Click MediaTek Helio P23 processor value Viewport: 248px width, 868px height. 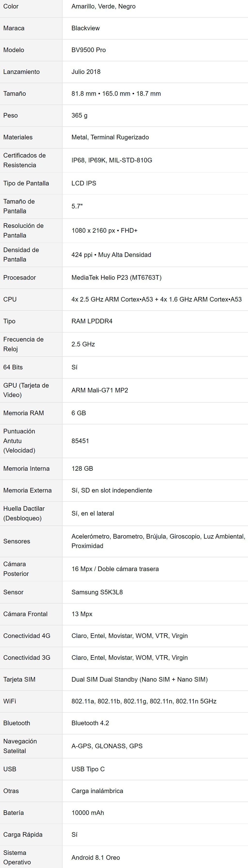117,277
